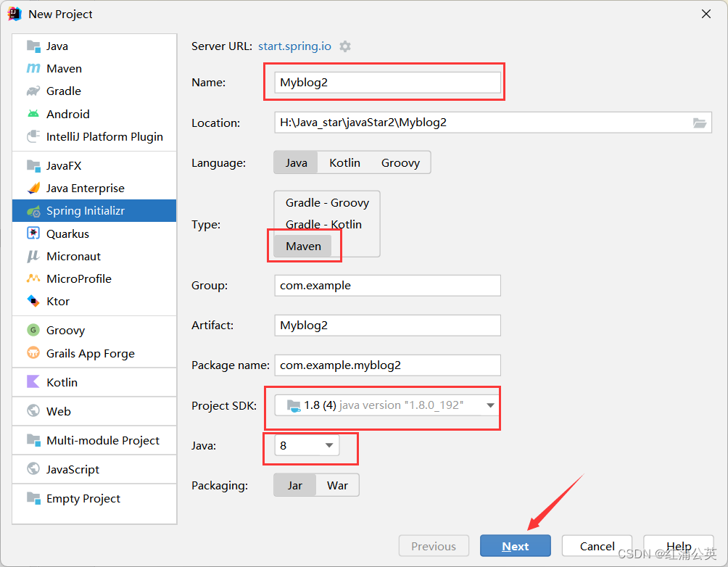Click the Package name field

pyautogui.click(x=388, y=365)
